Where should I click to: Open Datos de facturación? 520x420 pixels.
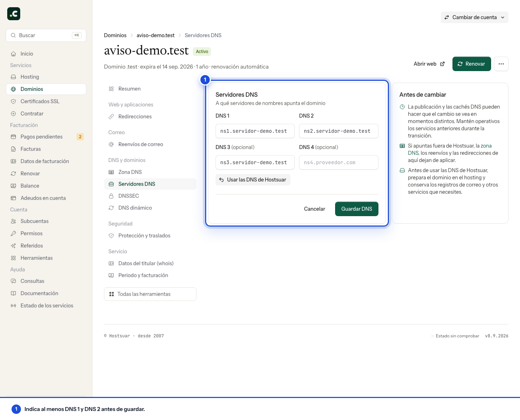pos(46,161)
